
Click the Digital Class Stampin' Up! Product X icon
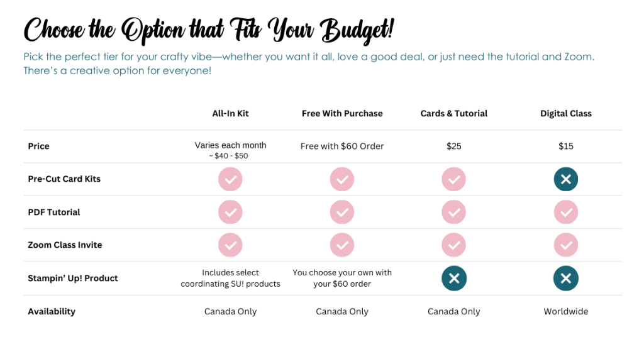pyautogui.click(x=566, y=279)
